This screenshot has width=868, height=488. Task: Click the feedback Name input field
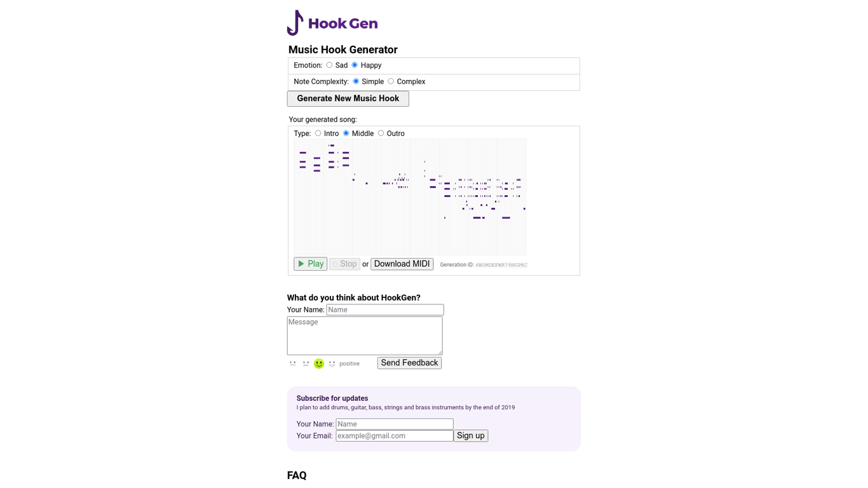point(384,309)
